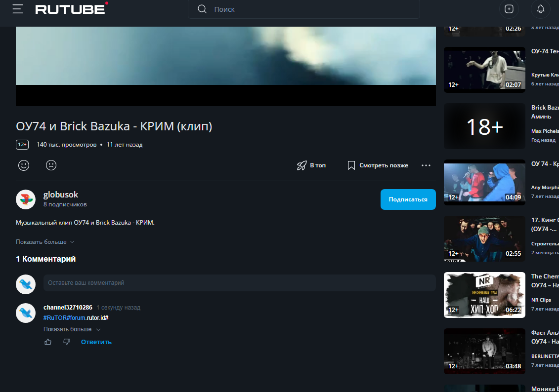This screenshot has width=559, height=392.
Task: Expand the comment's Показать больше
Action: (x=72, y=329)
